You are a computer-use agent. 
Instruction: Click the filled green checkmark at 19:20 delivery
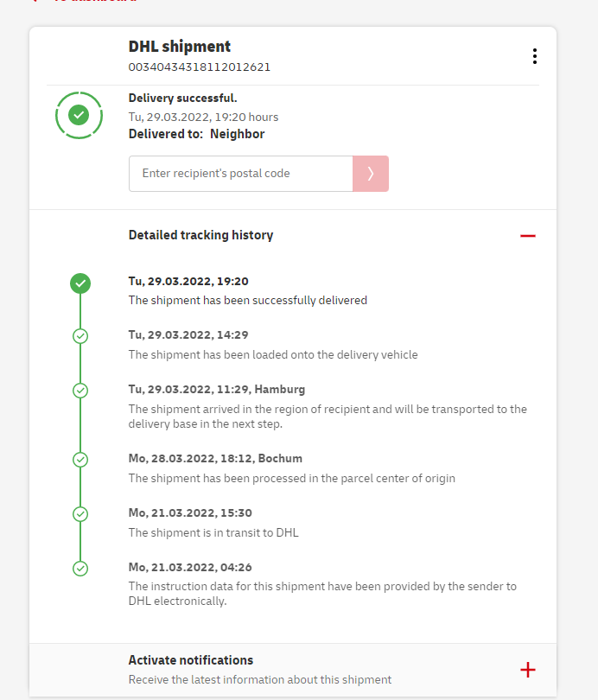point(80,283)
